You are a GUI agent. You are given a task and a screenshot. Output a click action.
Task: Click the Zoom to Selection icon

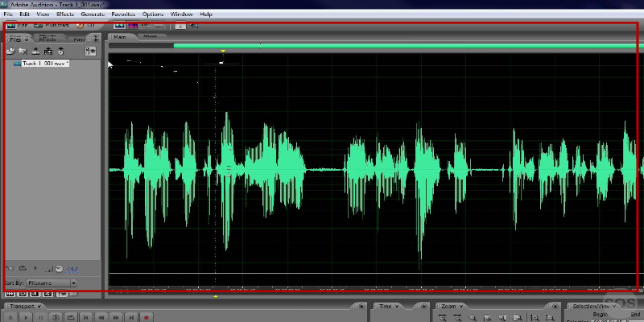tap(488, 318)
